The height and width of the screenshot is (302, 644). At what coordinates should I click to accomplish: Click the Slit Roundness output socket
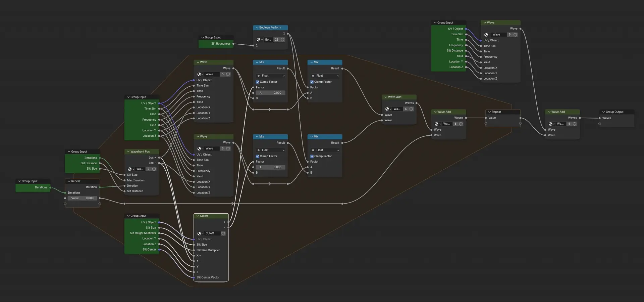(233, 44)
